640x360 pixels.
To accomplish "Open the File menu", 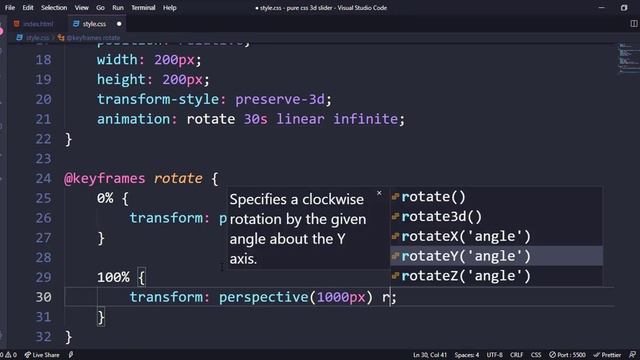I will pos(10,7).
